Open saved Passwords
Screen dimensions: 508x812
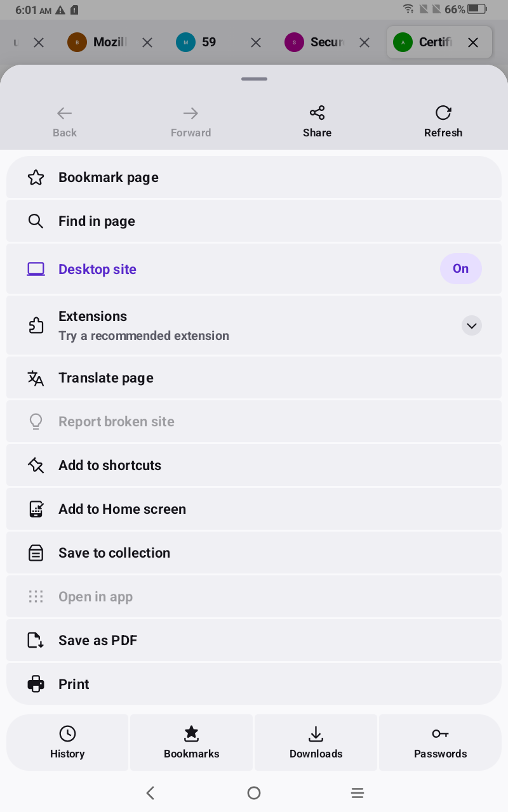(x=440, y=743)
